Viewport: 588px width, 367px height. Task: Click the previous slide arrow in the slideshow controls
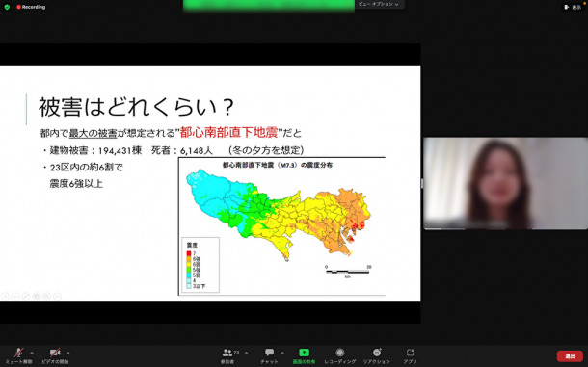tap(5, 296)
